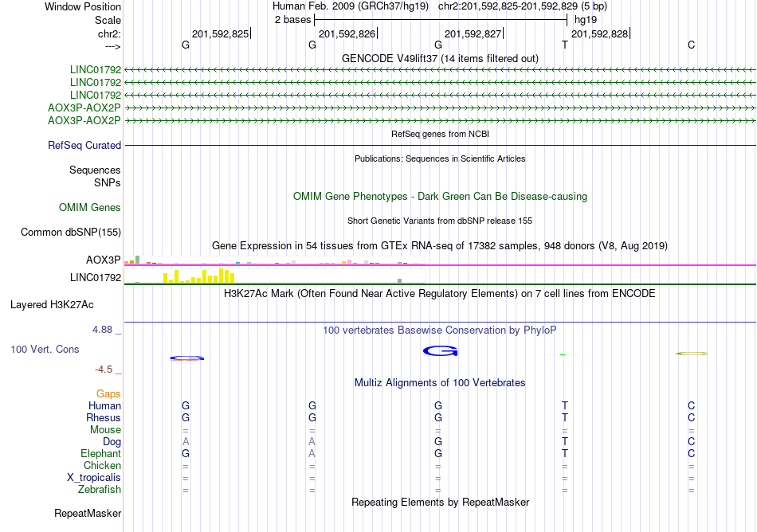Click the hg19 assembly label by scale bar
The width and height of the screenshot is (757, 532).
click(586, 20)
